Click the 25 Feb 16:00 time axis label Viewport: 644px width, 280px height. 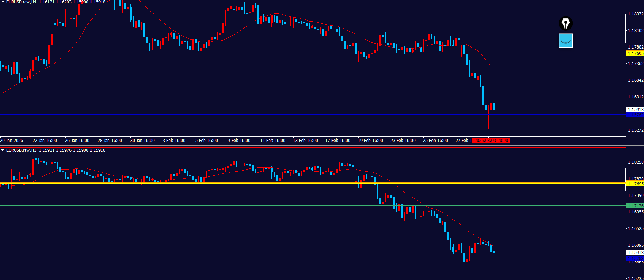click(x=435, y=141)
